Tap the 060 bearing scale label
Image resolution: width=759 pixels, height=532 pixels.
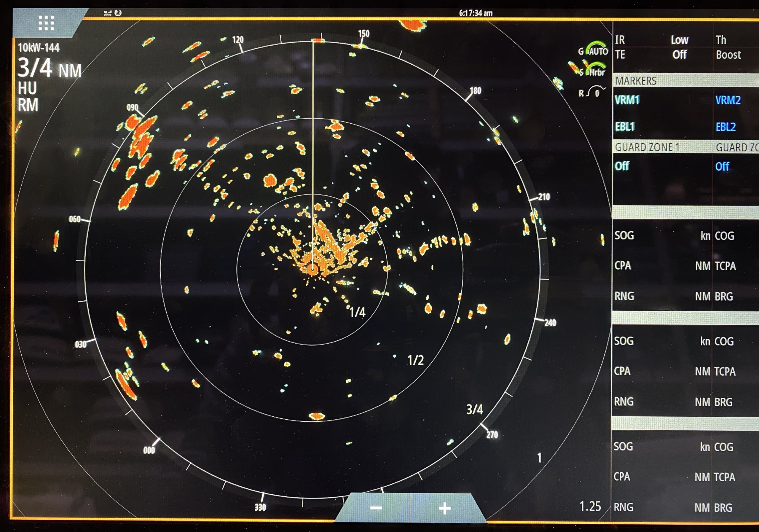(x=74, y=219)
